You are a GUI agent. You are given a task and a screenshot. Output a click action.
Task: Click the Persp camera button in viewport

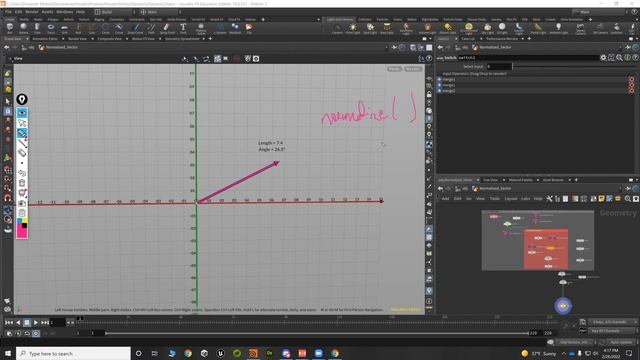tap(394, 69)
